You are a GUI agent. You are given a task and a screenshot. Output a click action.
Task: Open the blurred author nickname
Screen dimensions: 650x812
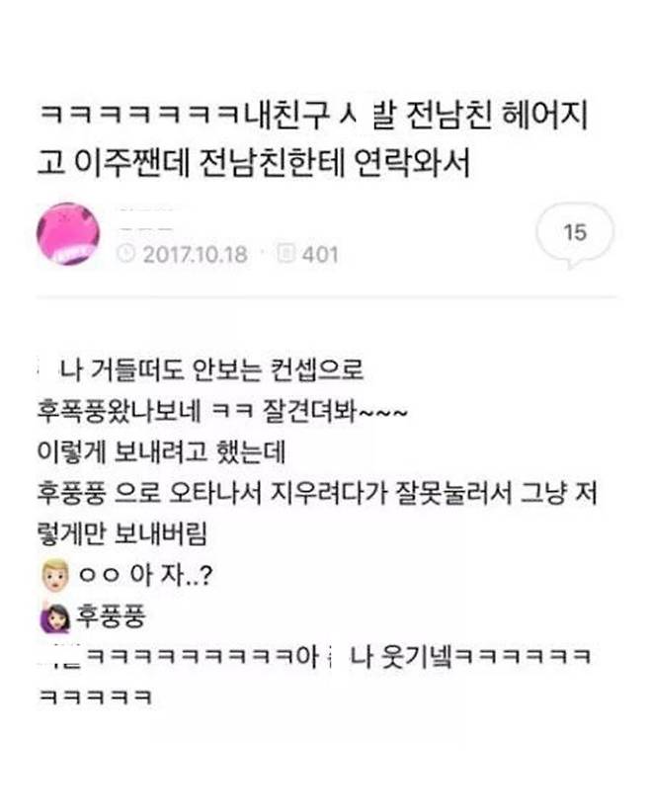tap(146, 220)
